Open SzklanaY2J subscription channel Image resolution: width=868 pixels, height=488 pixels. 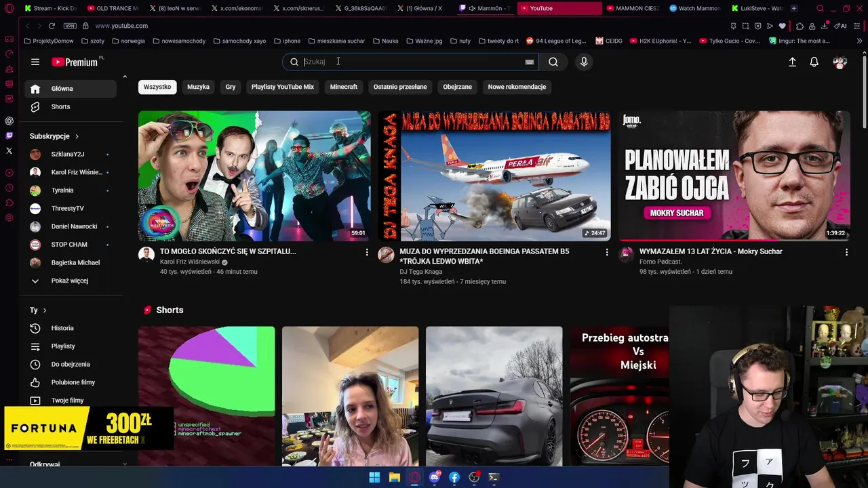pyautogui.click(x=71, y=154)
